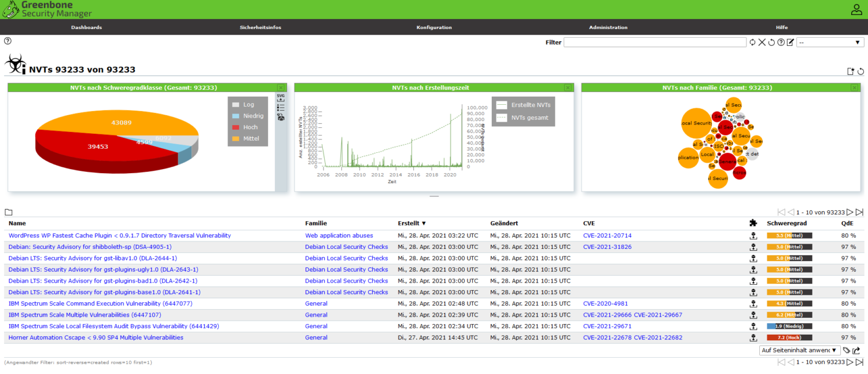Open the Administration menu
Screen dimensions: 868x374
[608, 27]
